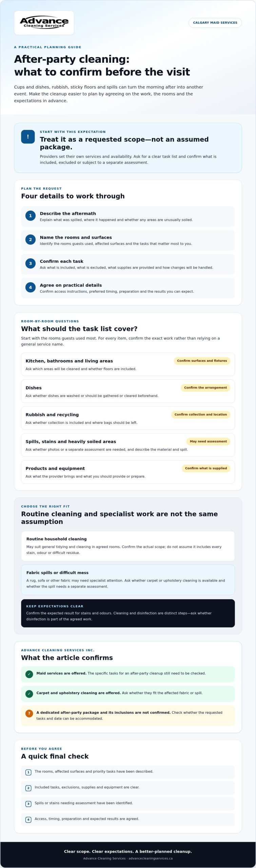Screen dimensions: 256x868
Task: Click the May need assessment tag
Action: (208, 441)
